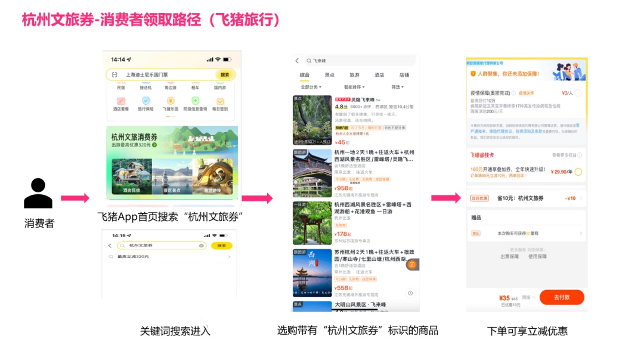Screen dimensions: 644x358
Task: Click the 上海迪士尼乐园门票 search field
Action: [x=171, y=74]
